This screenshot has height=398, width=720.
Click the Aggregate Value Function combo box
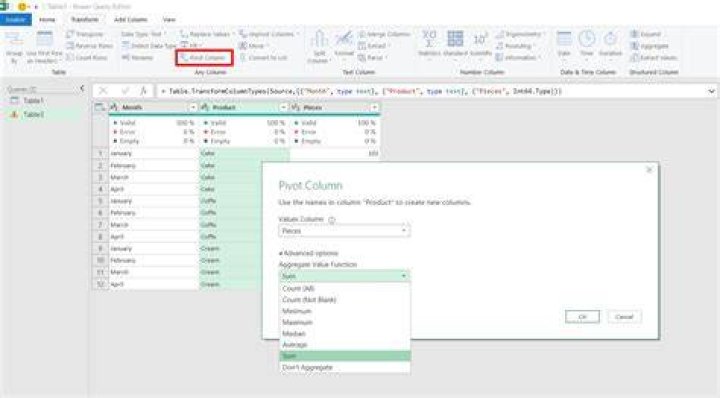coord(344,276)
